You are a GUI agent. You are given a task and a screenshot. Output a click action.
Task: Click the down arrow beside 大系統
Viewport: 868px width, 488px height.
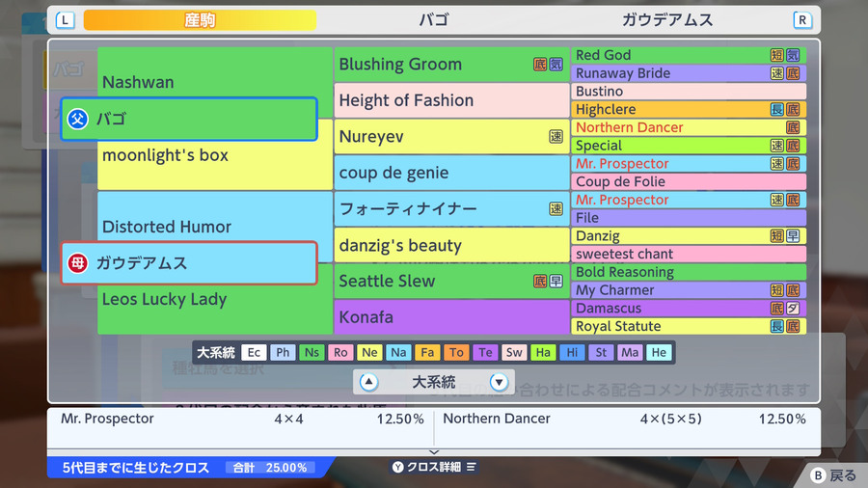[499, 382]
